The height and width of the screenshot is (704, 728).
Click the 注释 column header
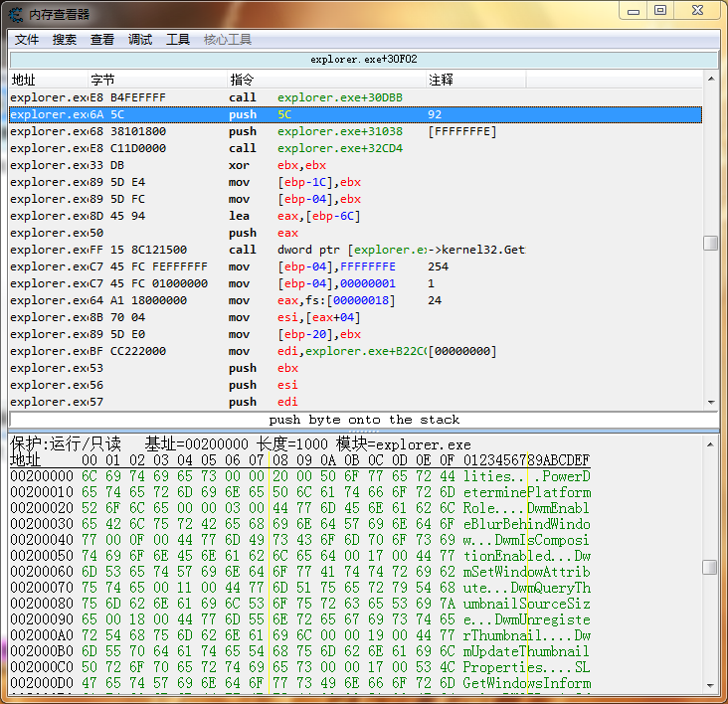476,80
